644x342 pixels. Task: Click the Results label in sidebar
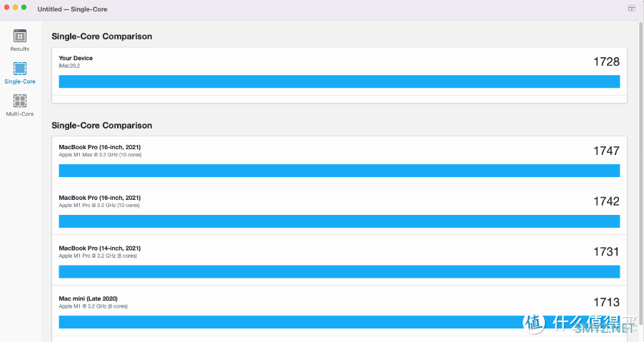pos(20,49)
